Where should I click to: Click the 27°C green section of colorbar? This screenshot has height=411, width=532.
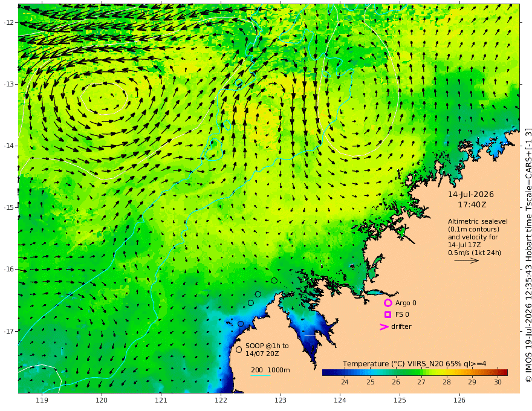click(421, 372)
